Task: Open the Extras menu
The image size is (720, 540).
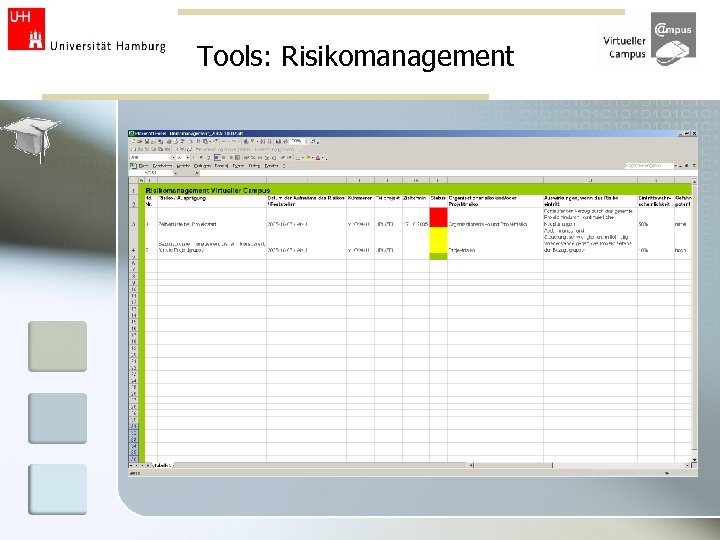Action: (238, 166)
